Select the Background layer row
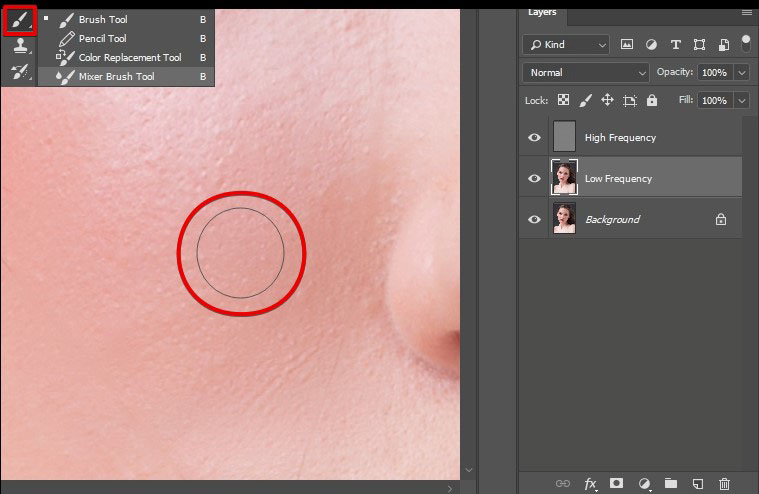This screenshot has height=494, width=759. pyautogui.click(x=640, y=219)
